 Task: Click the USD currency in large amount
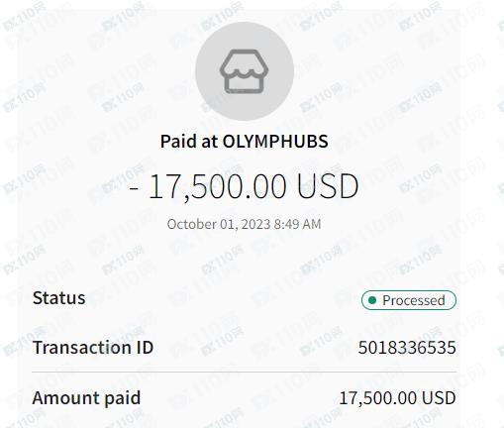point(328,186)
